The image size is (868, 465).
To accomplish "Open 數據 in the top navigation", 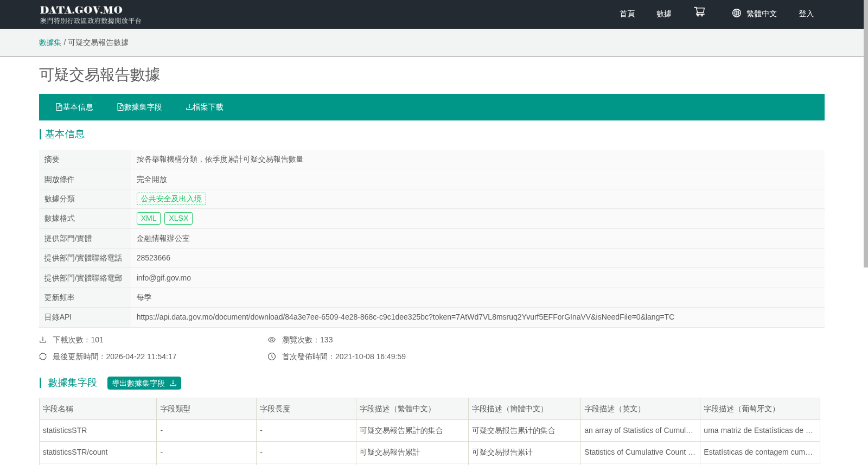I will tap(664, 14).
